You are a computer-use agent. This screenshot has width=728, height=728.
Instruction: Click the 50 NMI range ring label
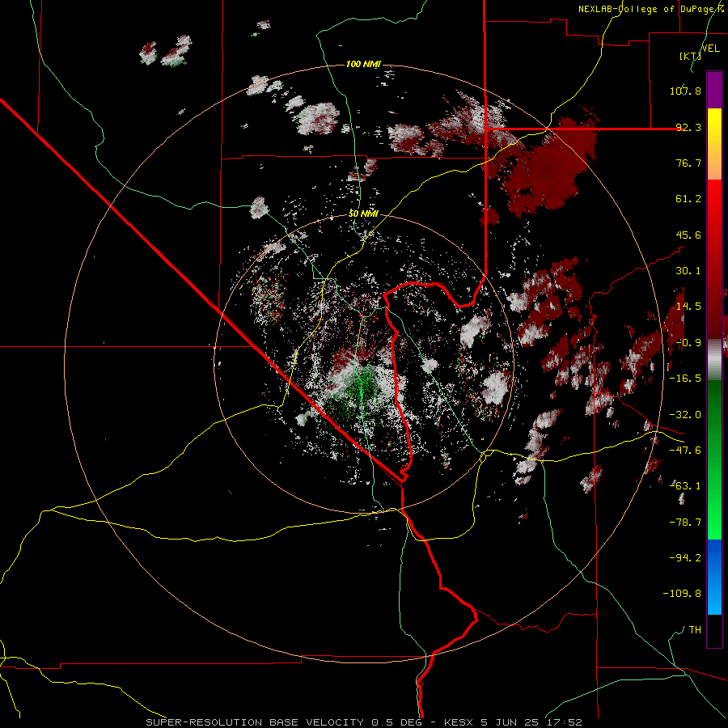point(363,214)
